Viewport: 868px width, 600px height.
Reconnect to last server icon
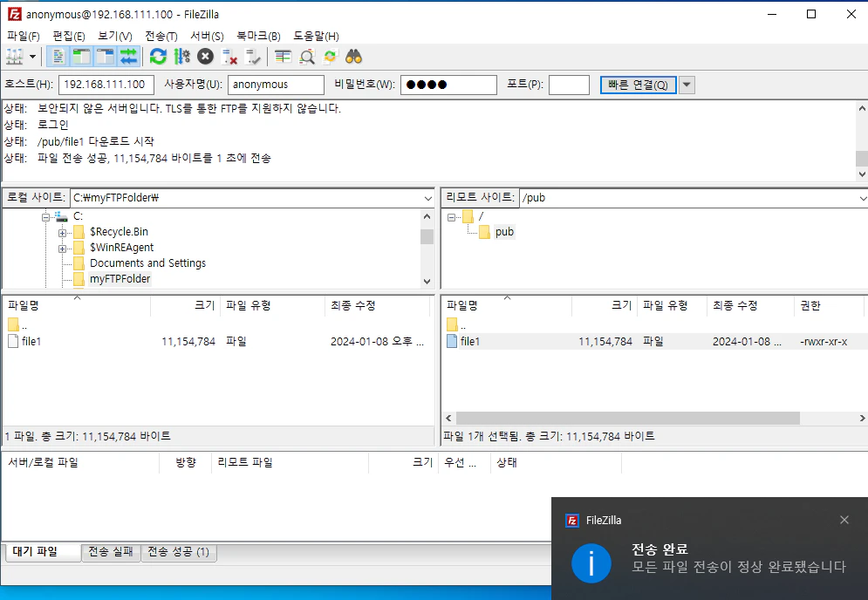(252, 57)
